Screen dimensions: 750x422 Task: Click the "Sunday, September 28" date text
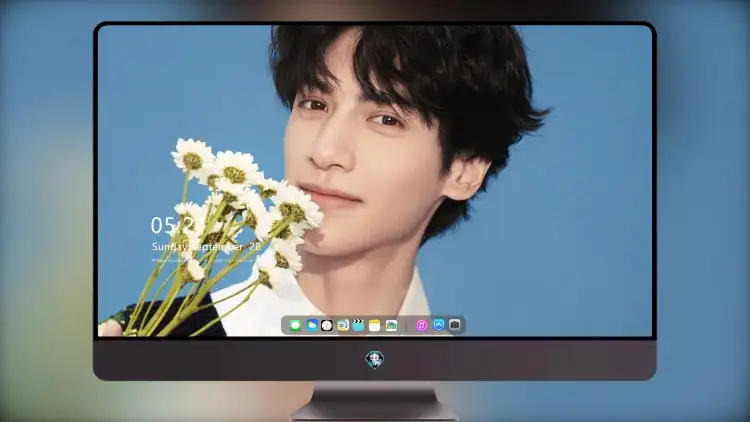206,247
